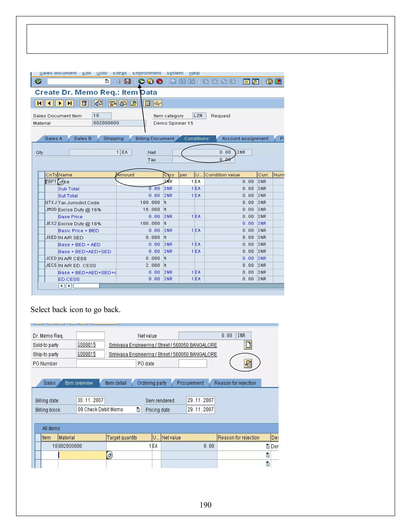Select row checkbox for UTXJ Tax Jurisdict.Code

point(42,203)
